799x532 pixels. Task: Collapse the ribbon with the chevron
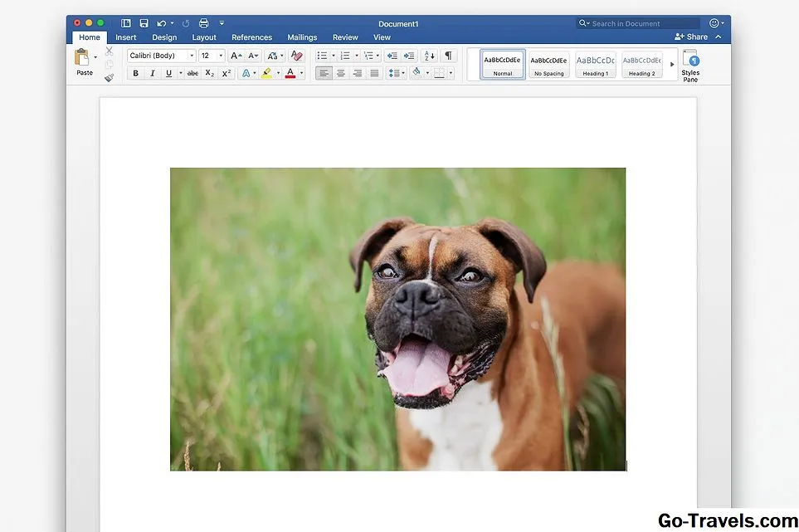pyautogui.click(x=719, y=37)
